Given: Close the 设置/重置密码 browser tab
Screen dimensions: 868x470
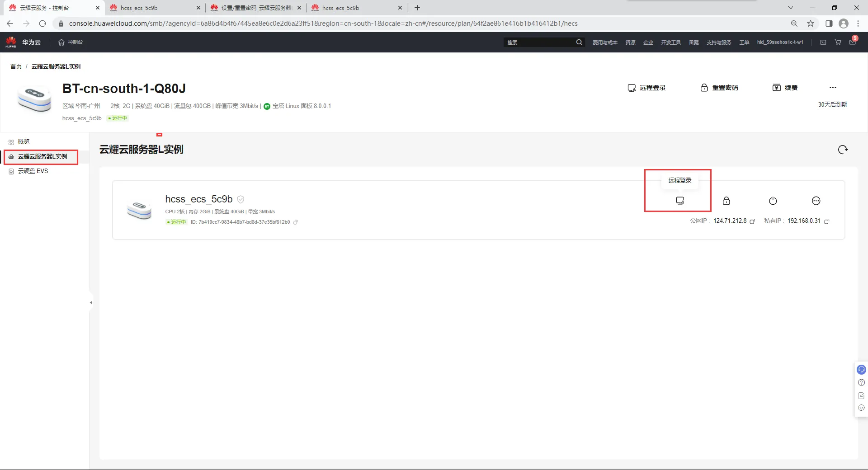Looking at the screenshot, I should 299,8.
